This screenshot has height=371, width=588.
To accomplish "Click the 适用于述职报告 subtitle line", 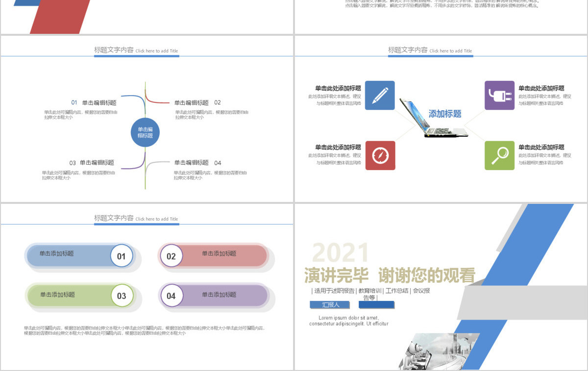I will pos(371,294).
